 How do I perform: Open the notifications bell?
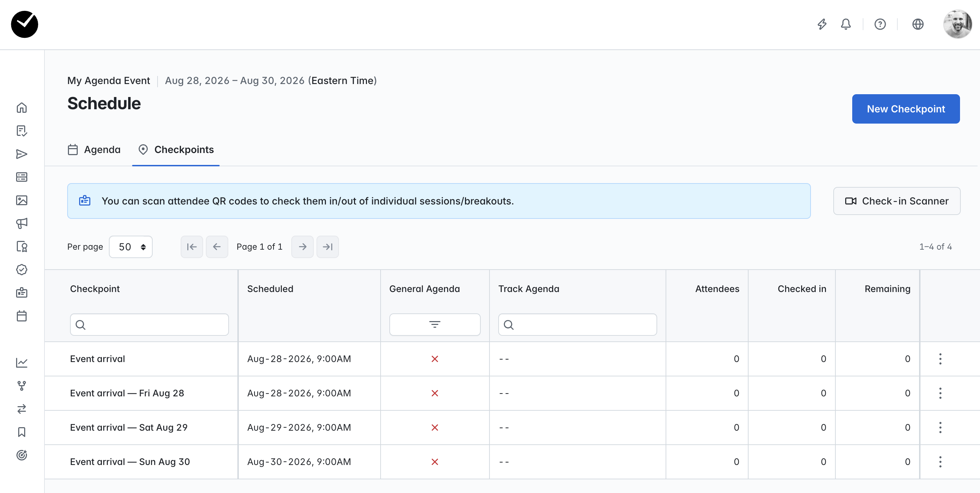pos(845,25)
